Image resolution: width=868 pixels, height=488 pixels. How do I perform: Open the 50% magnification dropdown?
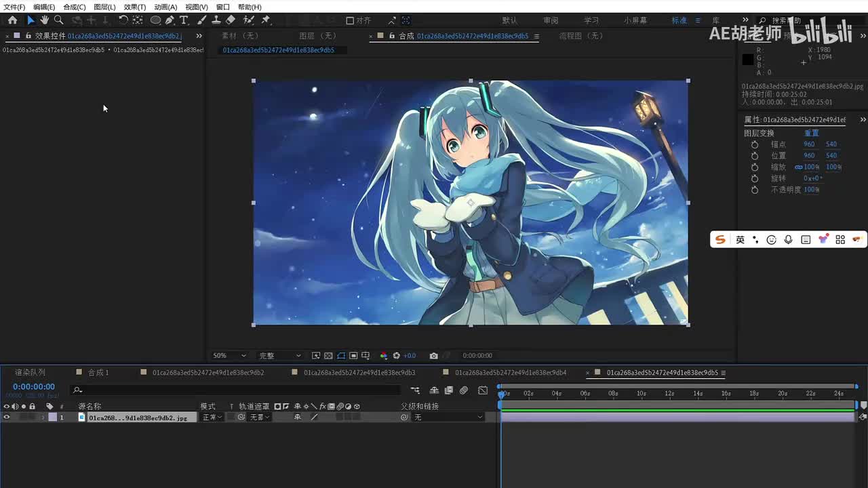229,355
